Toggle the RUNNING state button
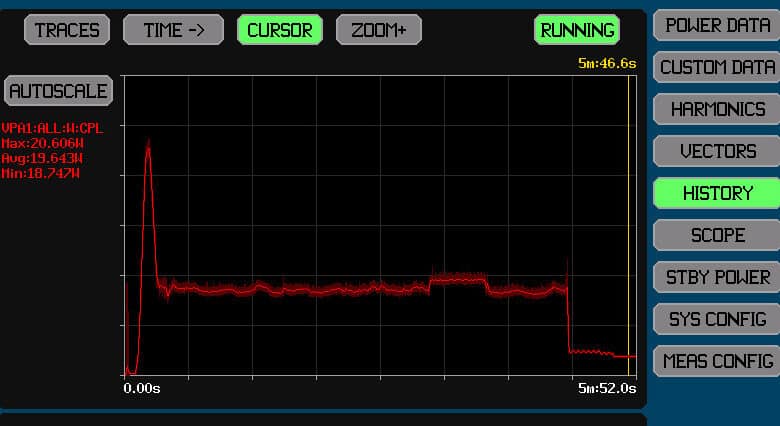 point(577,30)
